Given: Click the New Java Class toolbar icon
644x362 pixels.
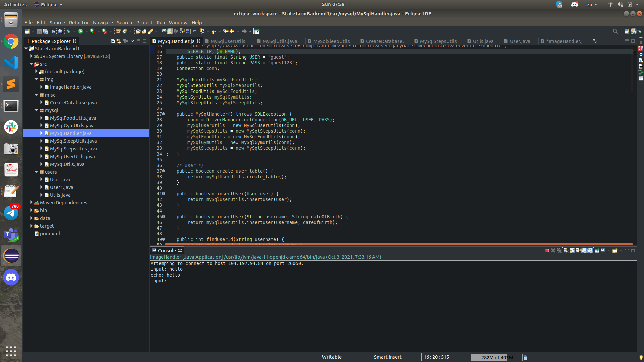Looking at the screenshot, I should pyautogui.click(x=125, y=31).
